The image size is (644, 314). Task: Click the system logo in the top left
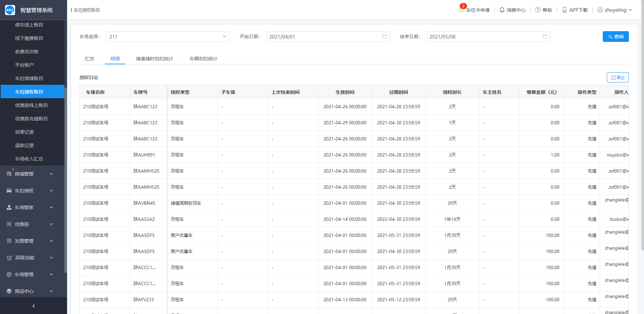(10, 10)
